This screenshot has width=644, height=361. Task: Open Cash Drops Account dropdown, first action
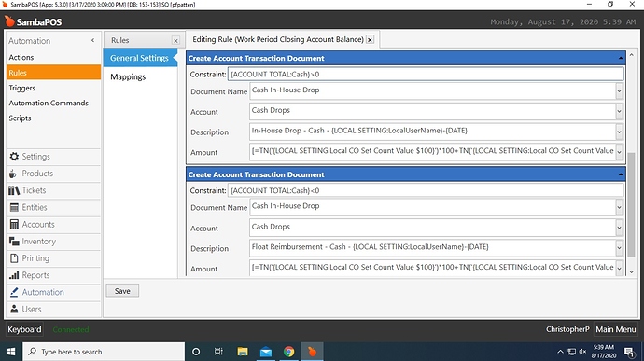point(619,111)
